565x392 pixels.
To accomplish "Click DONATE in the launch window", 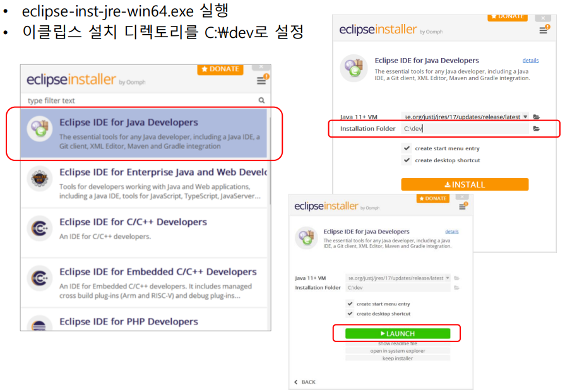I will [433, 198].
